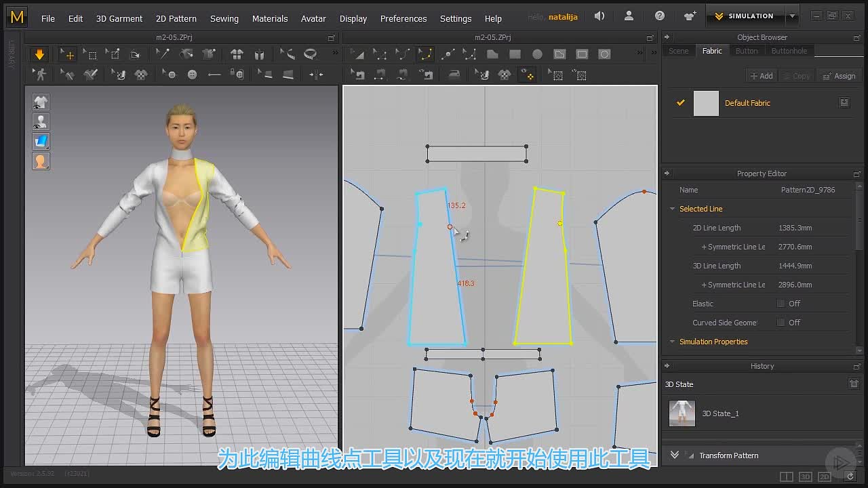Click the orange Simulate arrow icon
The image size is (868, 488).
click(x=39, y=54)
